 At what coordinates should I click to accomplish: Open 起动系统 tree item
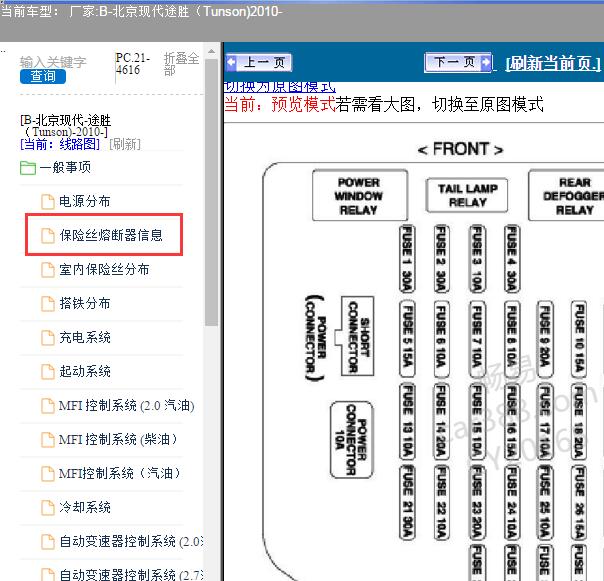click(85, 371)
